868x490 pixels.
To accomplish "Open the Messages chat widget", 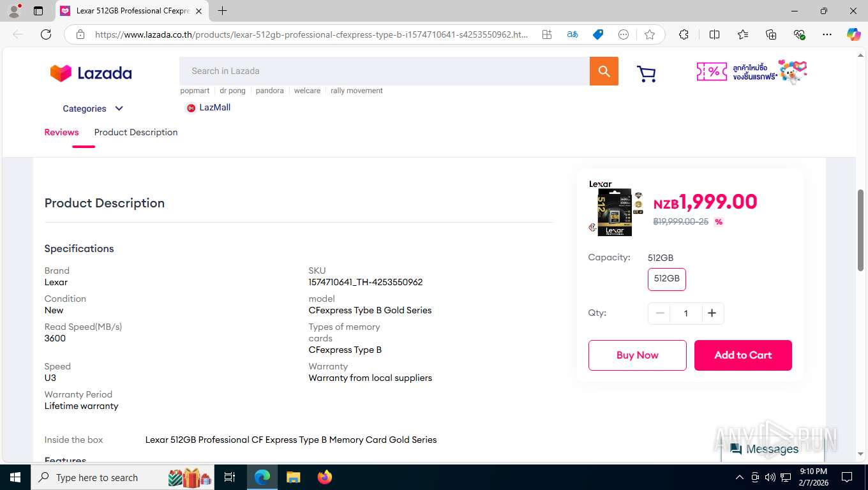I will coord(773,449).
